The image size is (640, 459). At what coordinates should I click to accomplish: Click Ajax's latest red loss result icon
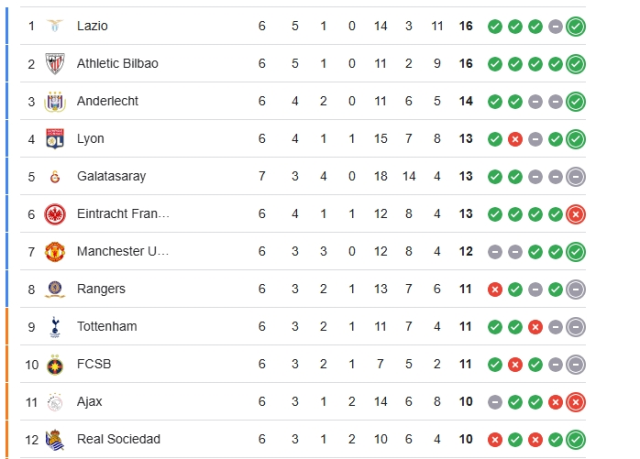[576, 401]
